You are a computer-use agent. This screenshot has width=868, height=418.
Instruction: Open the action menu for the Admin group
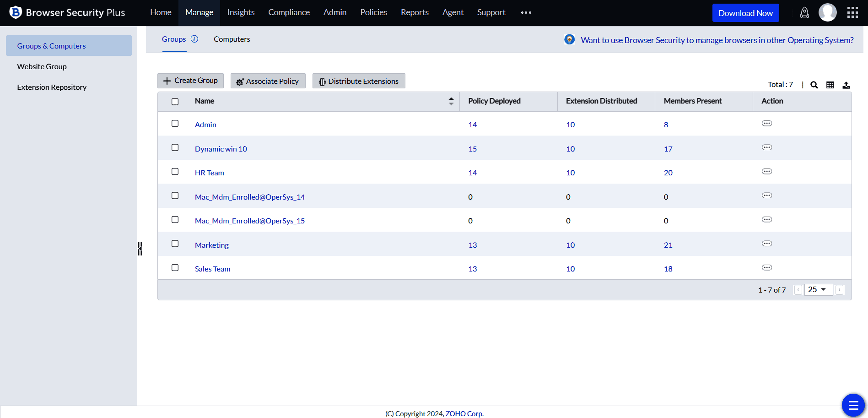click(767, 124)
